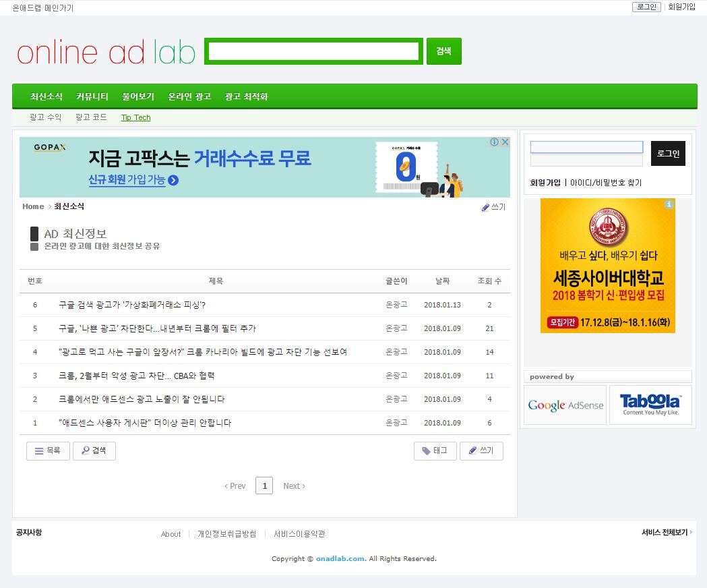Go to next page with Next
The height and width of the screenshot is (588, 707).
coord(294,486)
